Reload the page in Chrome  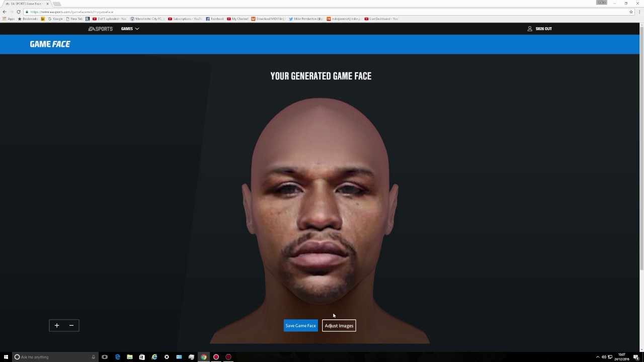(x=19, y=12)
